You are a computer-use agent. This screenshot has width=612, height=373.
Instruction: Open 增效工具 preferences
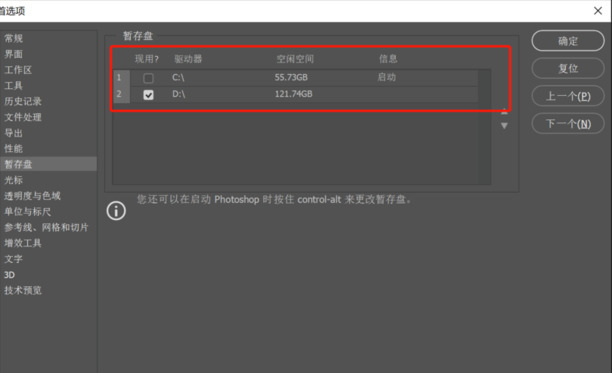23,243
